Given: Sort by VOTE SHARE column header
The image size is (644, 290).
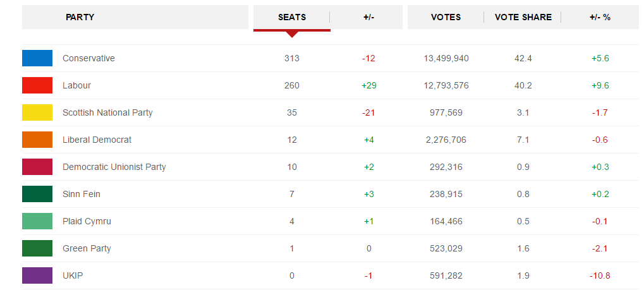Looking at the screenshot, I should (x=523, y=17).
